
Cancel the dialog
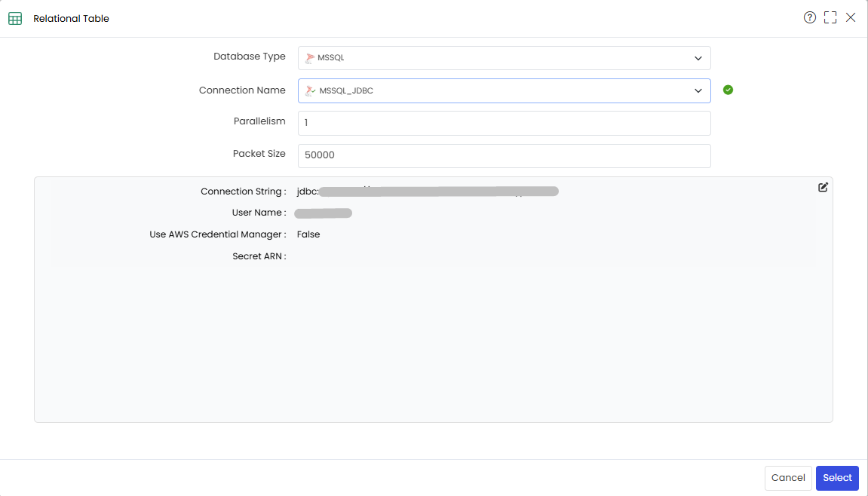[788, 478]
